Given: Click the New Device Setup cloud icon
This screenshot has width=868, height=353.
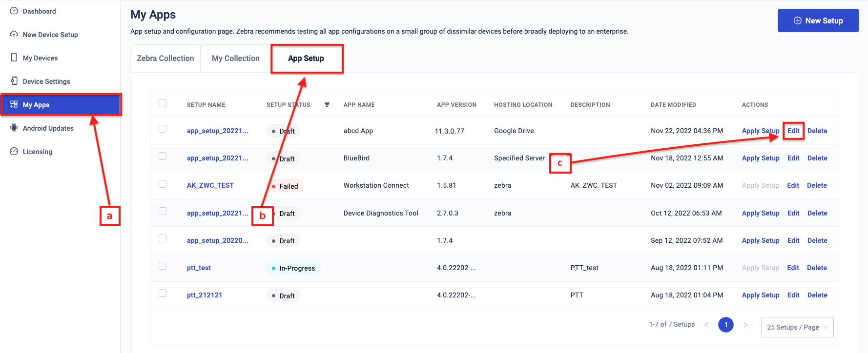Looking at the screenshot, I should click(x=14, y=34).
